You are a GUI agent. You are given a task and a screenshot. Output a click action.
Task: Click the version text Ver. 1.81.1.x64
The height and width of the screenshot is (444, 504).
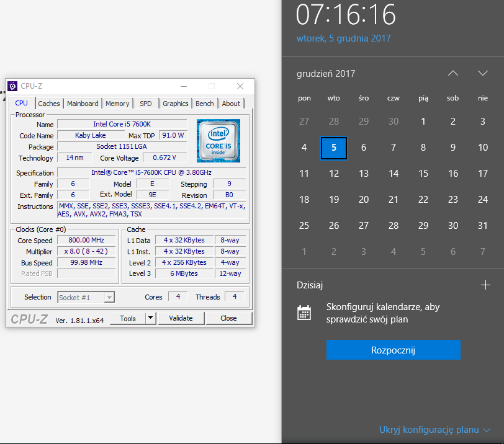point(79,321)
